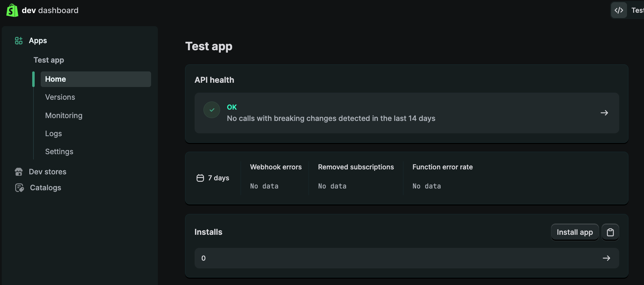
Task: Click the Dev stores storefront icon
Action: click(19, 172)
